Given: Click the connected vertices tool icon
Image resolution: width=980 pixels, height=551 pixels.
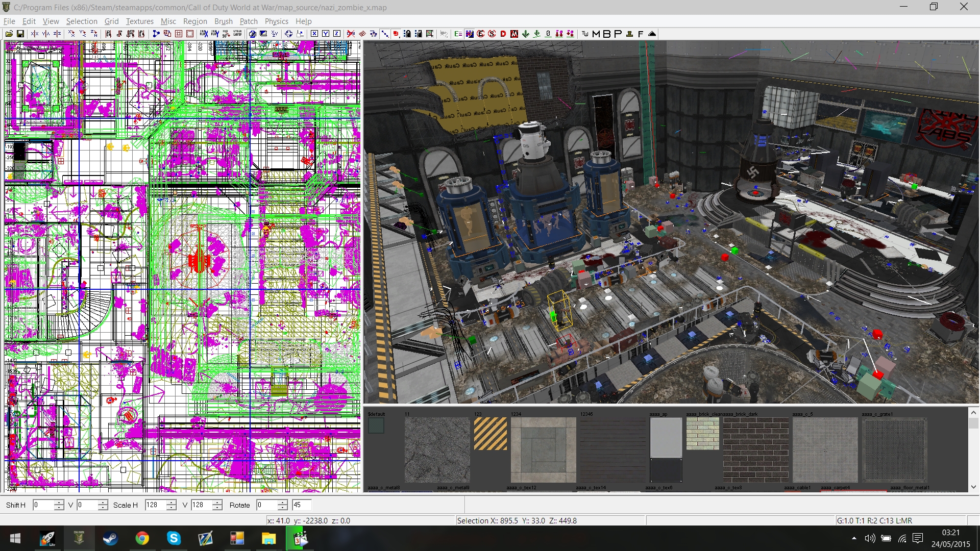Looking at the screenshot, I should [x=156, y=34].
